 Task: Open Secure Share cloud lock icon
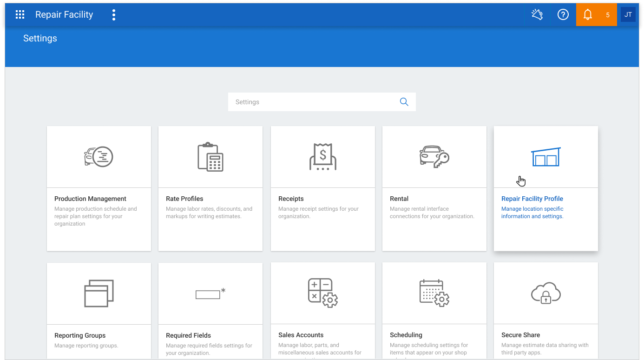click(546, 293)
